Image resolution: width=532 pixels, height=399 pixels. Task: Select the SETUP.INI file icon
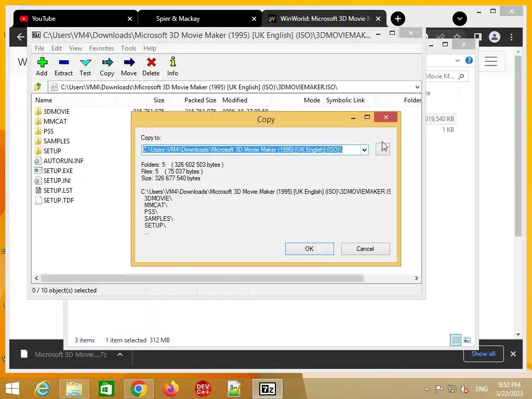coord(38,180)
